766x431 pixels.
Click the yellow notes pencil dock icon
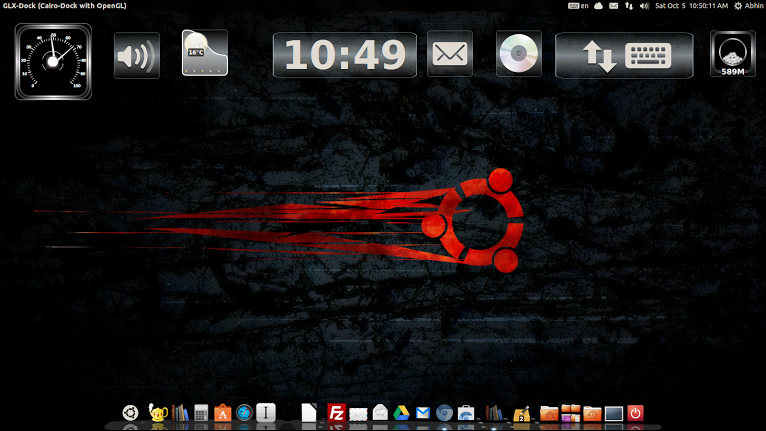(521, 413)
